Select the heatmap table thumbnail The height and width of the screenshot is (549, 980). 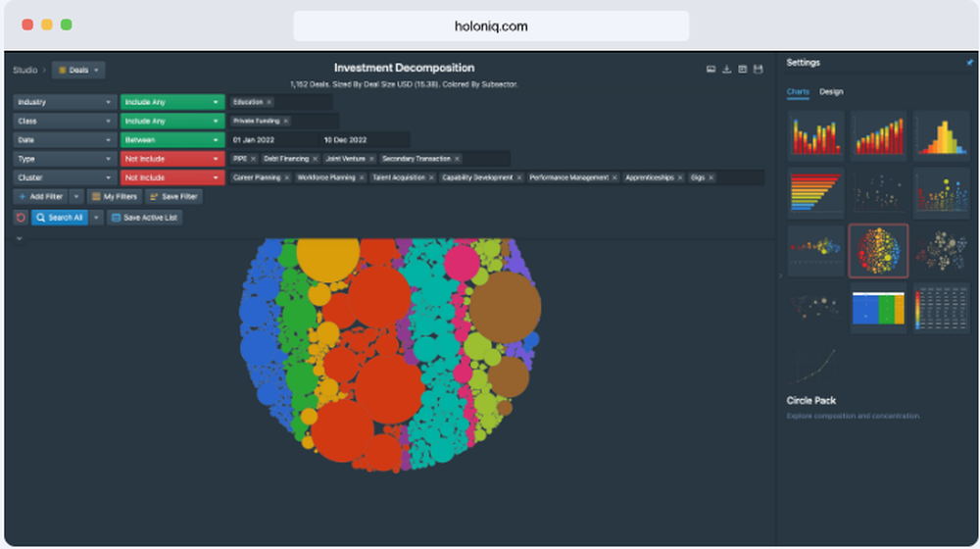click(x=941, y=308)
